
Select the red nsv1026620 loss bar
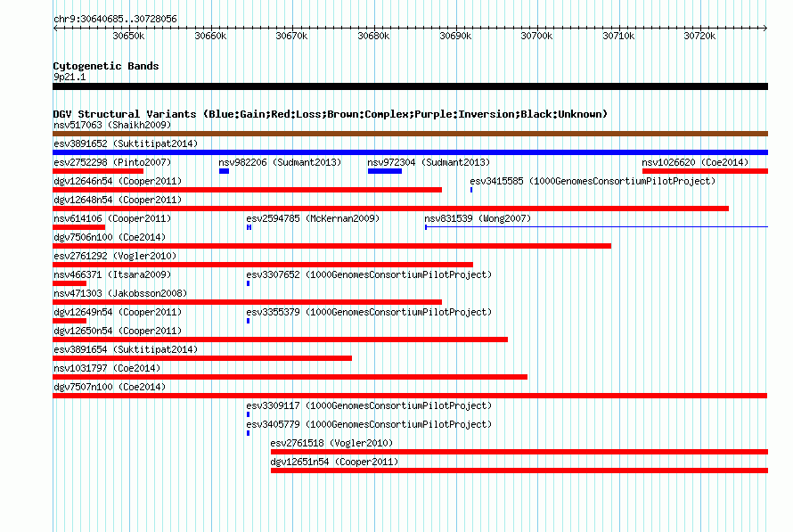[x=705, y=171]
